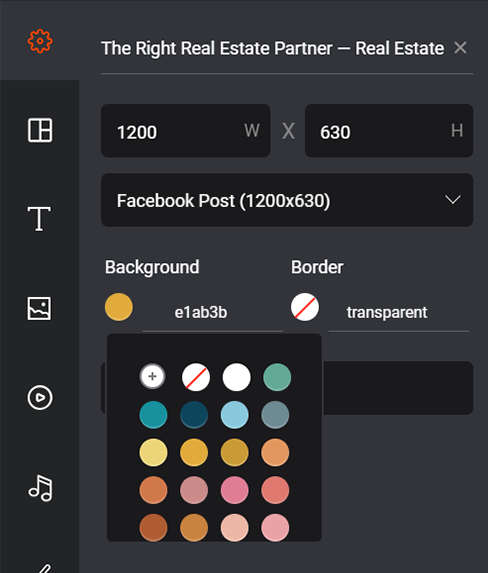
Task: Click the Background label
Action: pos(152,267)
